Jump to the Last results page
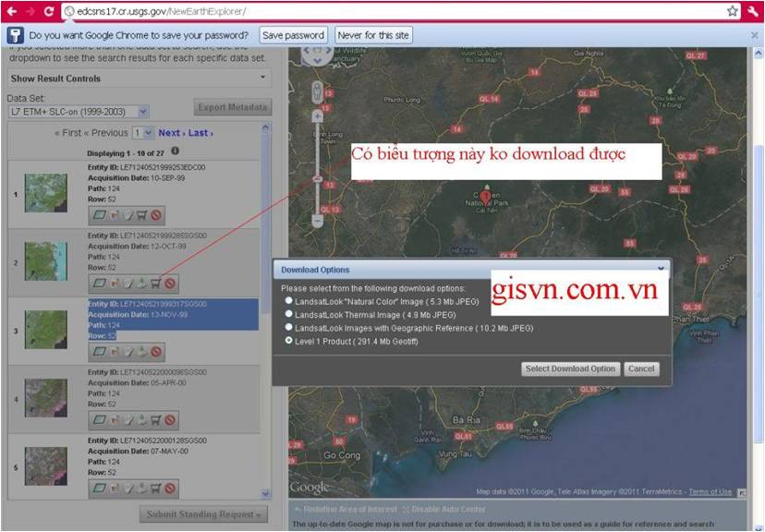The width and height of the screenshot is (765, 532). tap(200, 133)
